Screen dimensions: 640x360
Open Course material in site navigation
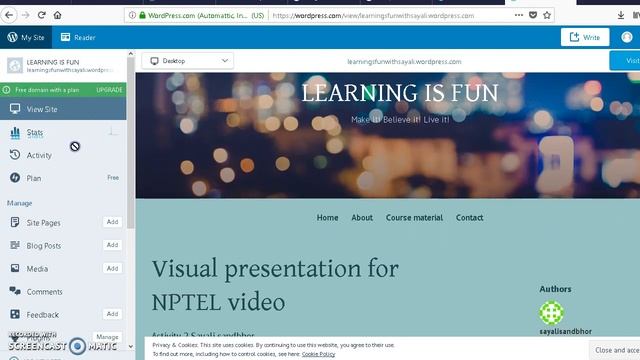(414, 218)
